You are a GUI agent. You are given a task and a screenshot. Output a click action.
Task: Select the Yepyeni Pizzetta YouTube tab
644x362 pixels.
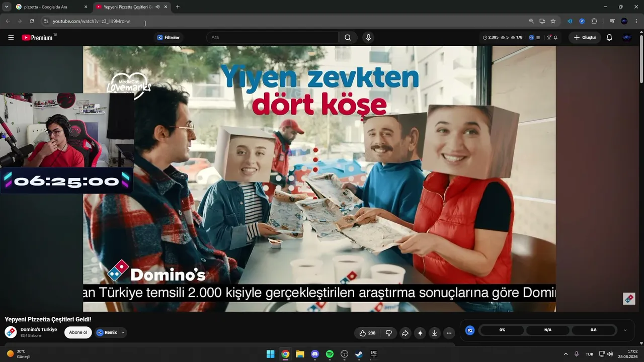tap(131, 7)
